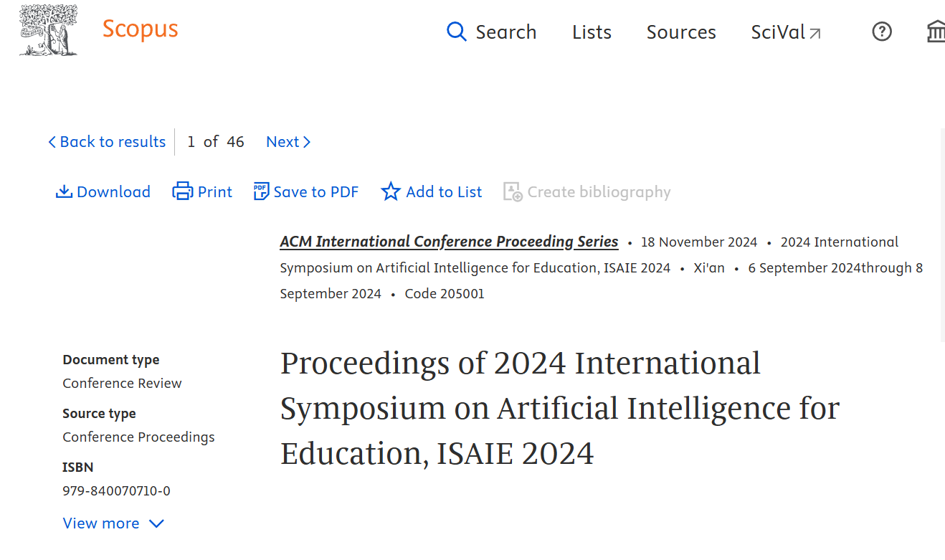Click the Document type label

(x=111, y=360)
